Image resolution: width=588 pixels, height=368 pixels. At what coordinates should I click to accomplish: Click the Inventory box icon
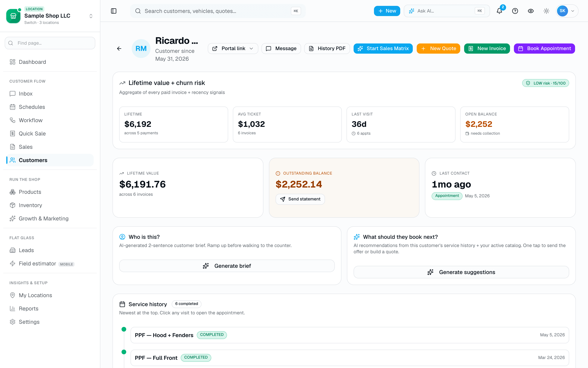click(x=12, y=205)
